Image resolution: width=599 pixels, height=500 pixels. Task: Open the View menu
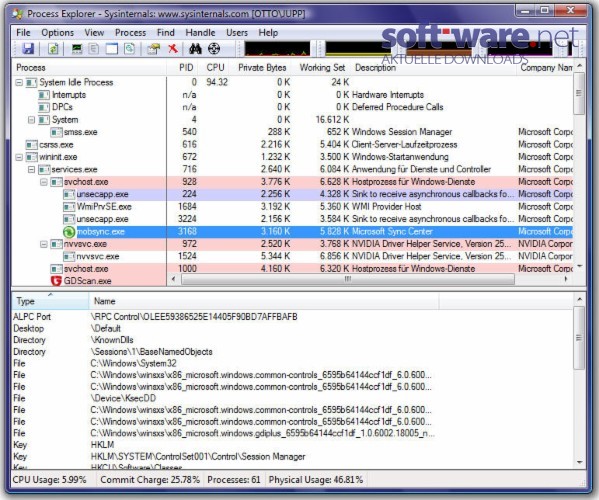pyautogui.click(x=94, y=33)
